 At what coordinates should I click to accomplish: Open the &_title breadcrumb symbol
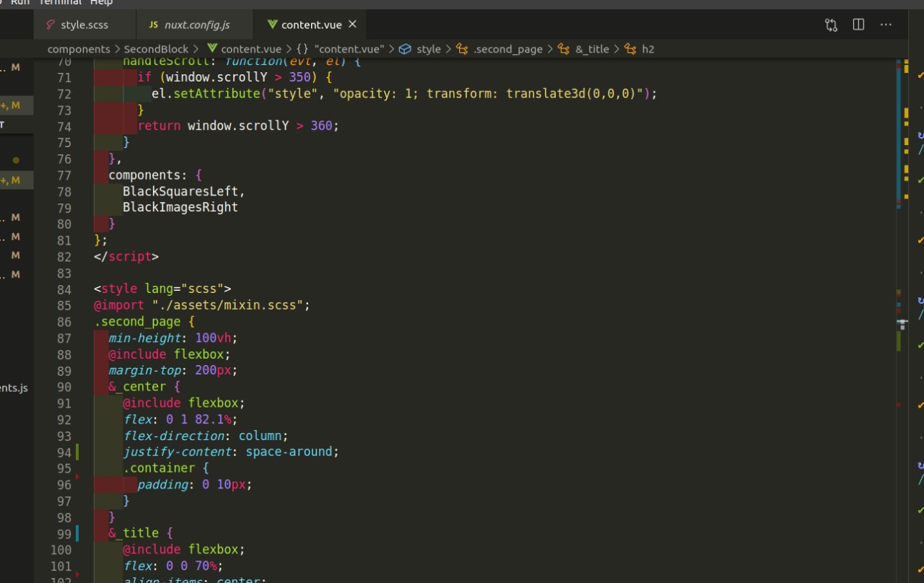pos(583,49)
